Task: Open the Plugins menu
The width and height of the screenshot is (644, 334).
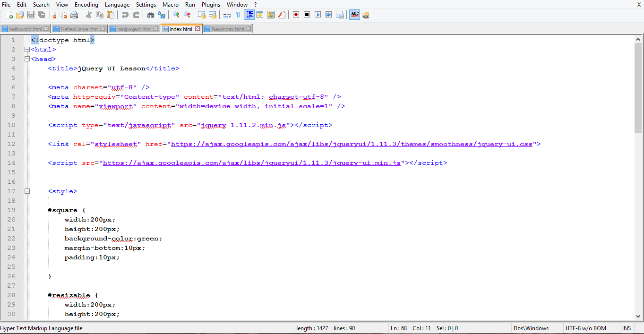Action: pyautogui.click(x=211, y=4)
